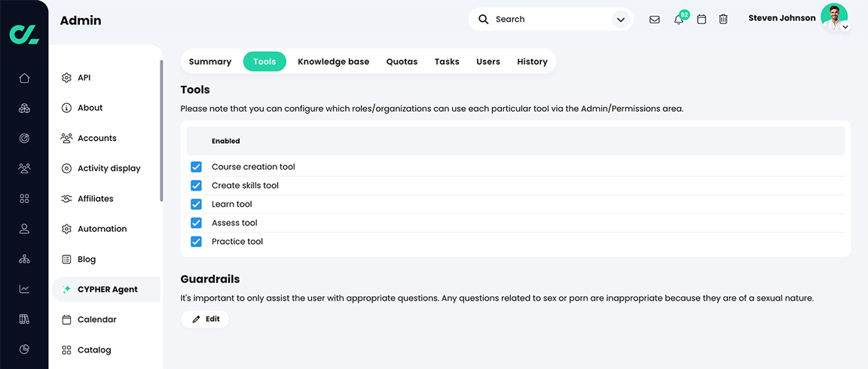Click the Course creation tool label
This screenshot has height=369, width=868.
[x=253, y=166]
